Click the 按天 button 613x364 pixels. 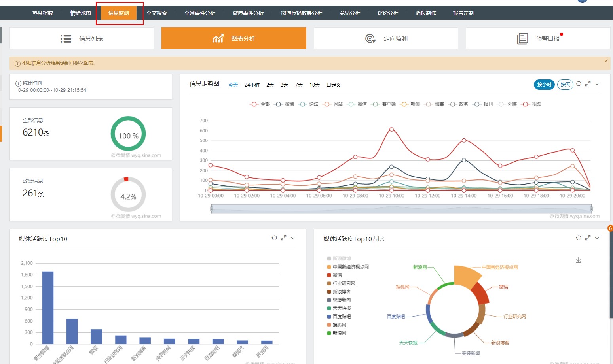pos(565,85)
